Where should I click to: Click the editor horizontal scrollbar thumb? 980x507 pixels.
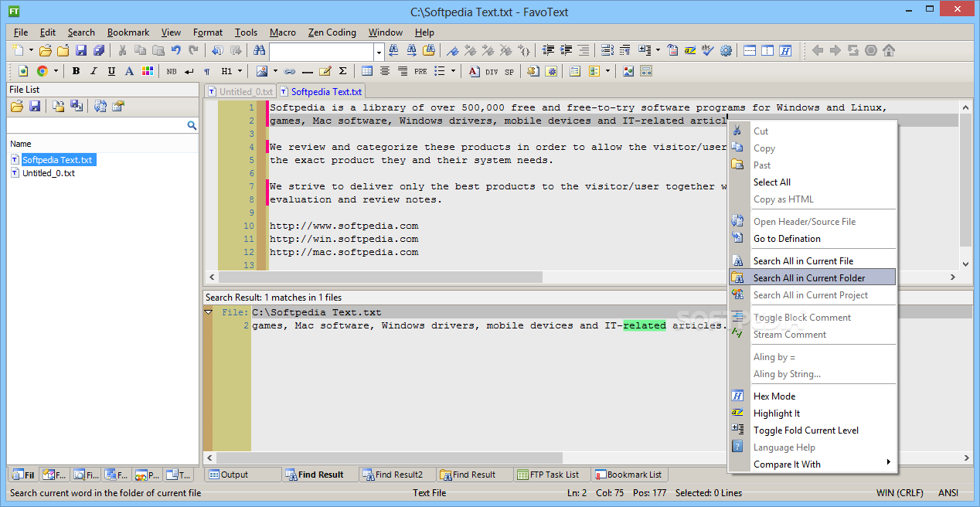tap(380, 277)
